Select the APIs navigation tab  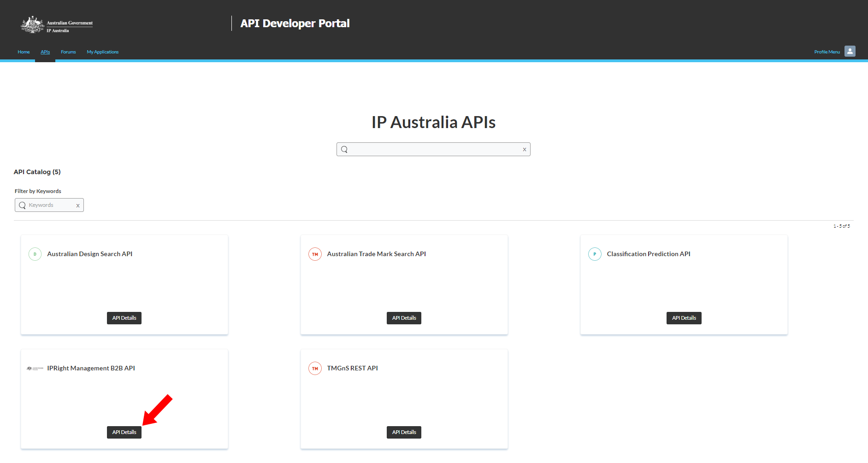(45, 52)
